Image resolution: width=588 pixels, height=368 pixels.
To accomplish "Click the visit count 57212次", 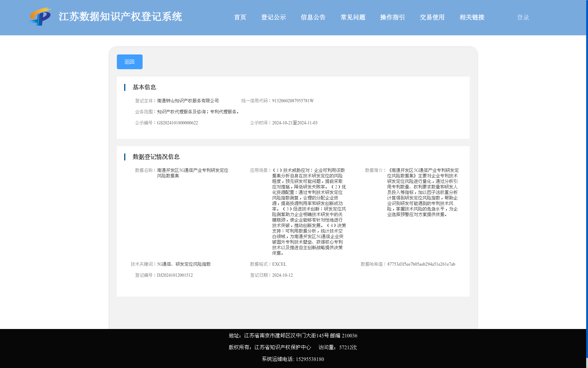I will tap(348, 347).
